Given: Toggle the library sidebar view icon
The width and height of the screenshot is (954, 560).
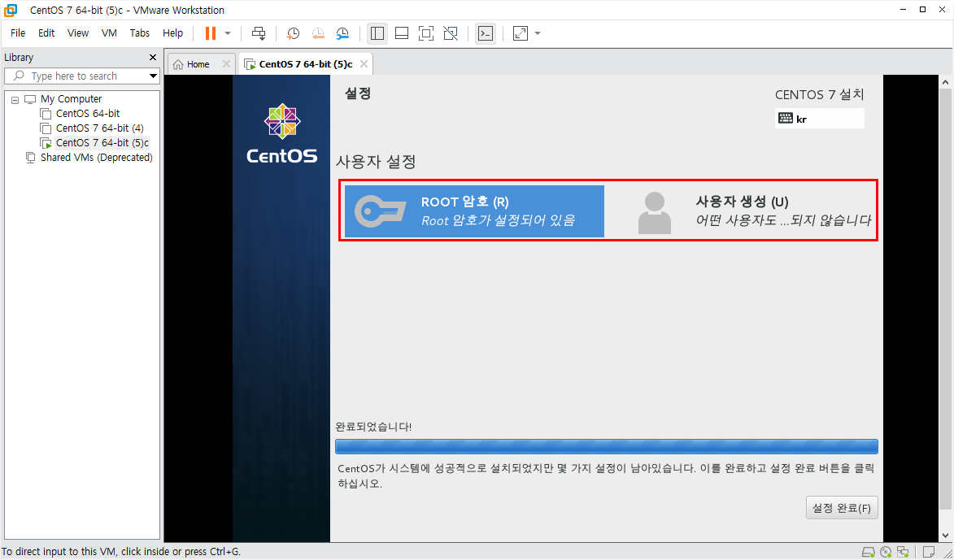Looking at the screenshot, I should pos(377,33).
